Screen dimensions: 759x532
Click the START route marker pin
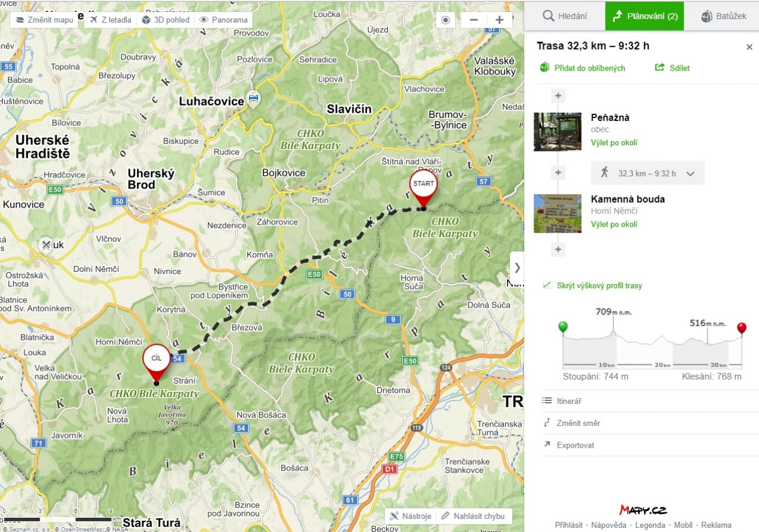click(x=423, y=188)
